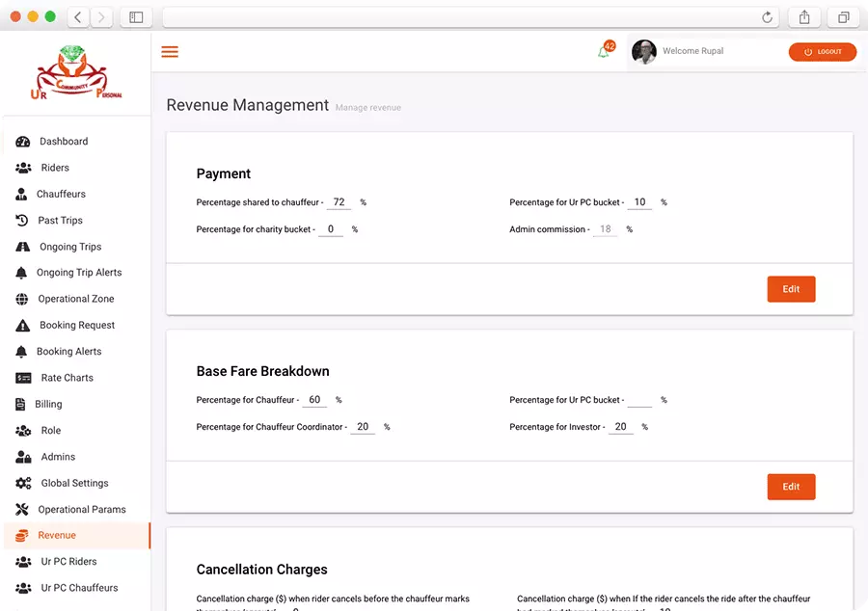Viewport: 868px width, 611px height.
Task: Click the Base Fare Chauffeur percentage field showing 60
Action: pyautogui.click(x=314, y=400)
